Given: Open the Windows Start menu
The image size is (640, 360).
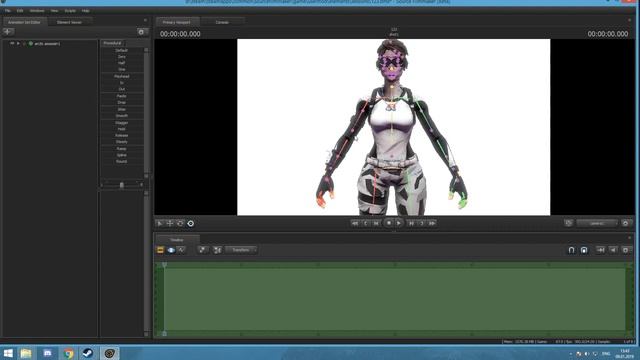Looking at the screenshot, I should click(8, 353).
